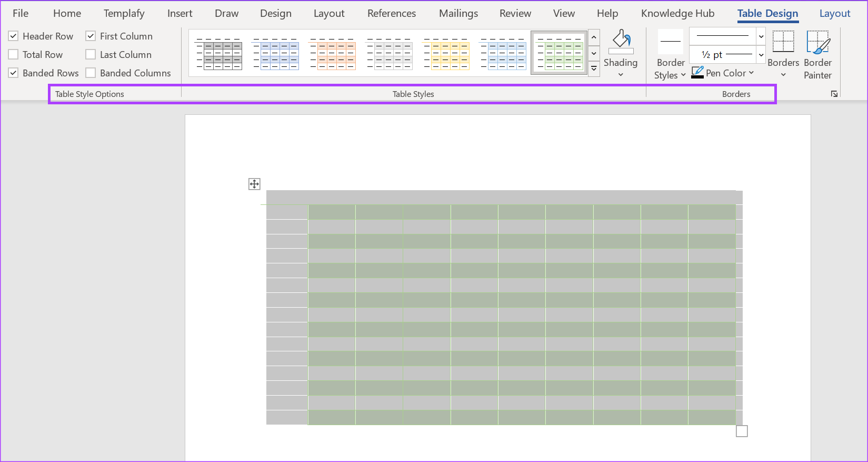The width and height of the screenshot is (868, 462).
Task: Open the Borders dialog launcher icon
Action: pos(834,94)
